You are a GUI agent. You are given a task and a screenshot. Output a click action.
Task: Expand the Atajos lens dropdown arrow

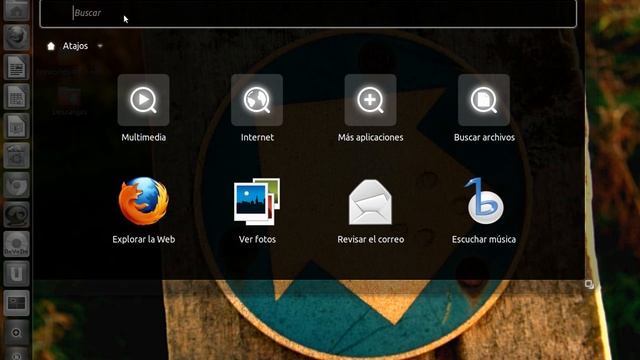click(100, 46)
